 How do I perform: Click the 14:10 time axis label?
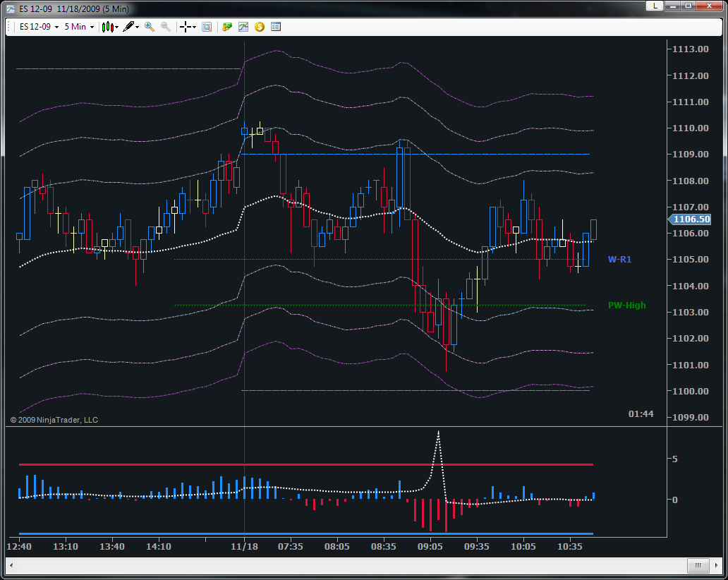point(158,547)
